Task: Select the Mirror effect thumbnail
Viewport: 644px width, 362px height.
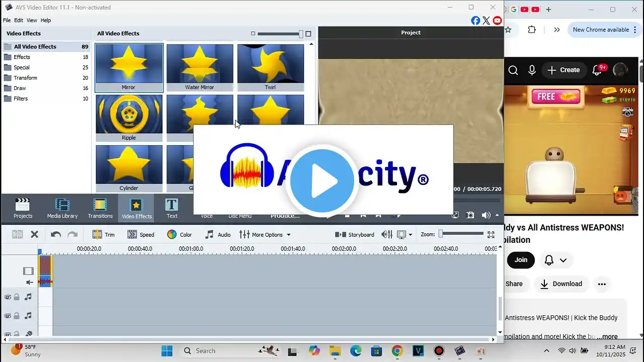Action: point(129,68)
